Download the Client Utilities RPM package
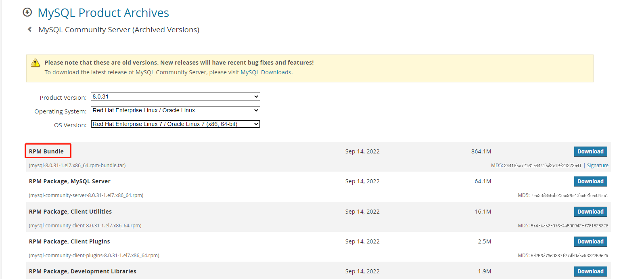644x279 pixels. [590, 212]
